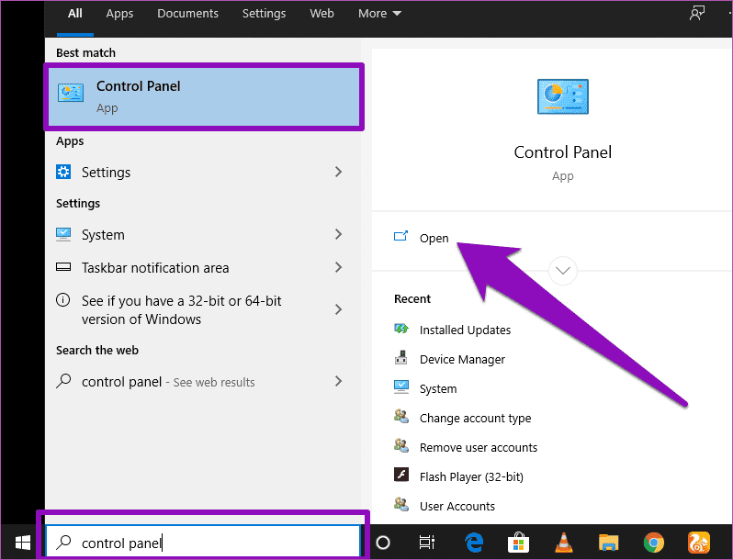Open Installed Updates from Recent

[x=465, y=330]
